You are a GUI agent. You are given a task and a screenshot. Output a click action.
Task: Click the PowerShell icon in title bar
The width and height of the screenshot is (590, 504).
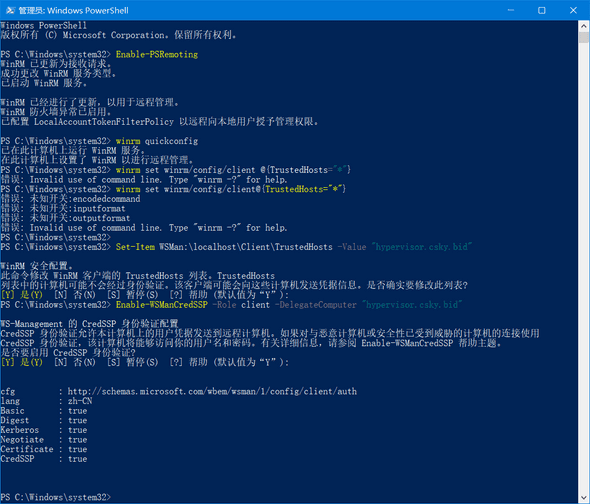coord(10,10)
